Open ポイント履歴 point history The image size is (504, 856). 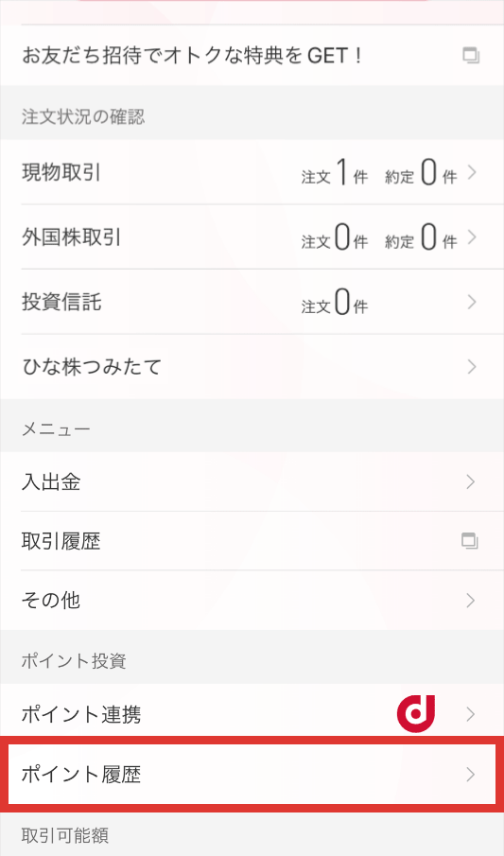pos(252,774)
